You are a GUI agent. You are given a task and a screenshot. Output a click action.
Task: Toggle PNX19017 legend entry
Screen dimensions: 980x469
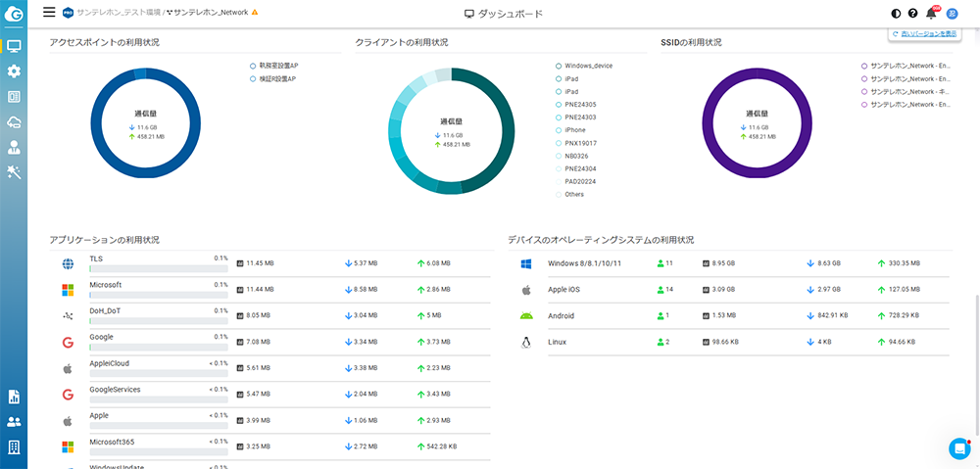[x=575, y=143]
